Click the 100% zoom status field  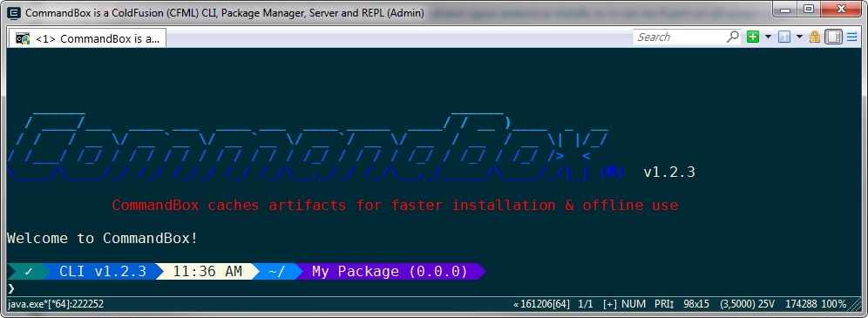834,303
